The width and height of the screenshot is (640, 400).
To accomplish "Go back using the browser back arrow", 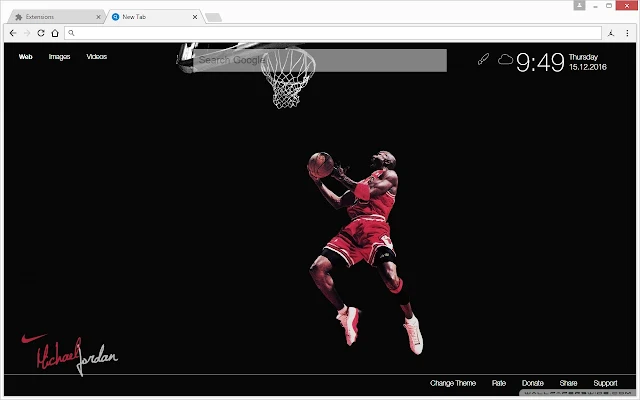I will tap(13, 33).
